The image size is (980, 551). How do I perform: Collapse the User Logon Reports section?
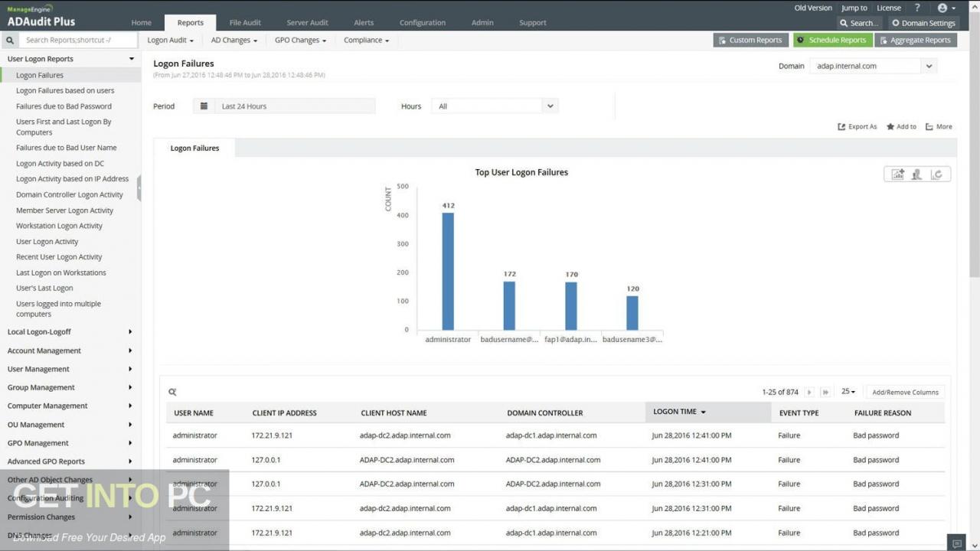(x=70, y=59)
